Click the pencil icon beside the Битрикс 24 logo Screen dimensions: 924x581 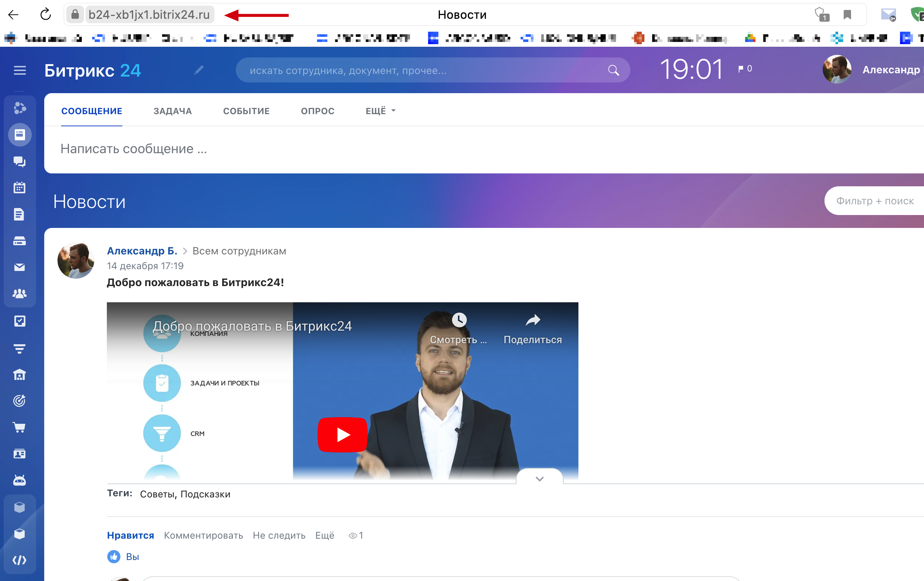pyautogui.click(x=199, y=70)
